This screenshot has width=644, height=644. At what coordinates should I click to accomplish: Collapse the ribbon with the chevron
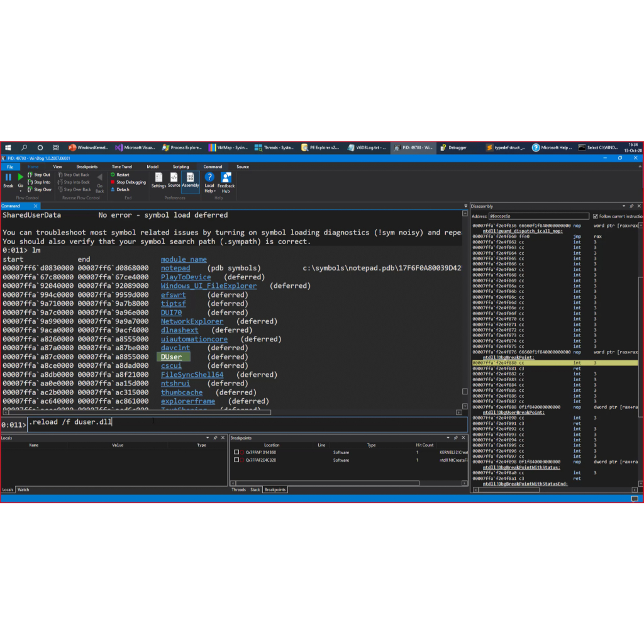click(x=640, y=167)
